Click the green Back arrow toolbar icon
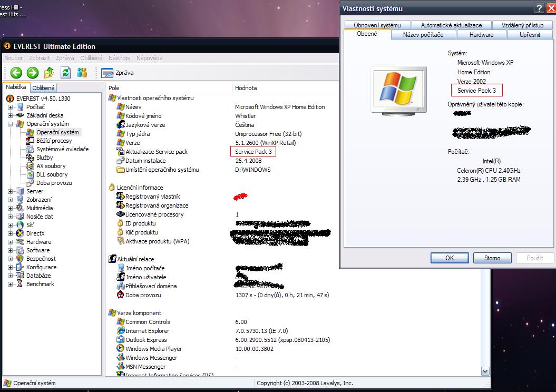Viewport: 556px width, 392px height. [x=16, y=73]
